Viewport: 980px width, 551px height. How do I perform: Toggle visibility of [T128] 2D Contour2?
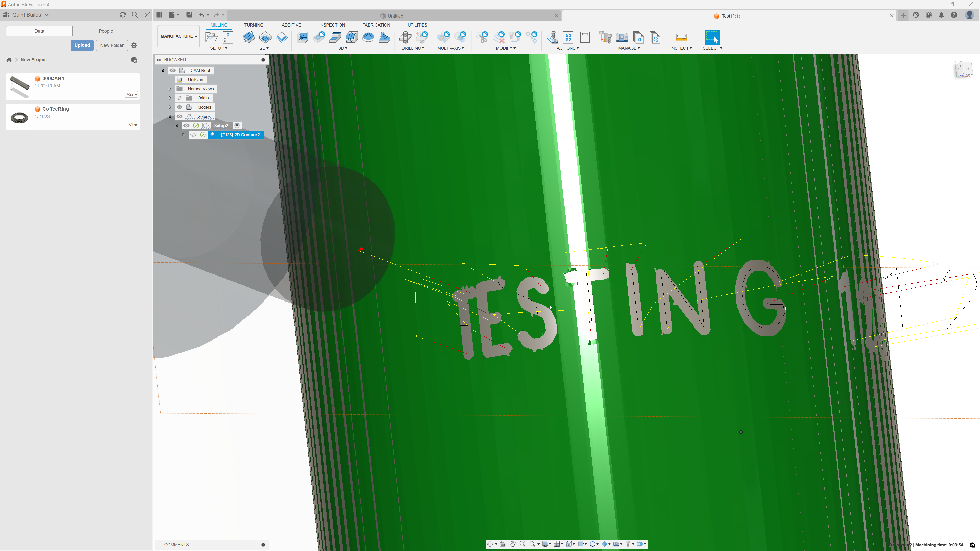click(x=194, y=135)
